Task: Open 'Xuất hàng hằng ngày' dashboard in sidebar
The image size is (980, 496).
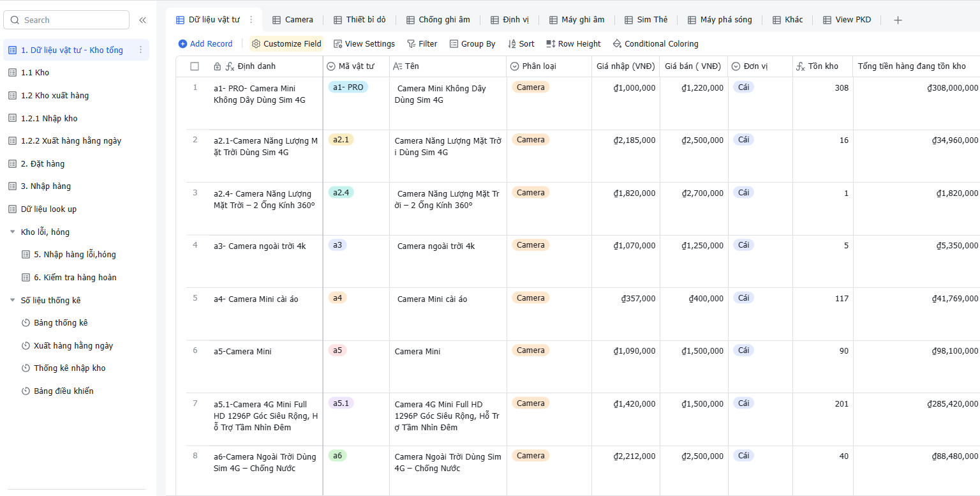Action: point(77,346)
